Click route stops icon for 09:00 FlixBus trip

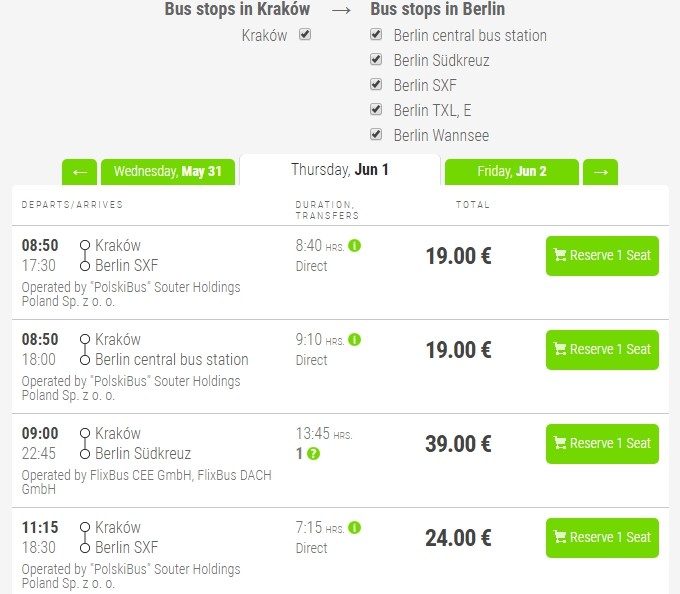pyautogui.click(x=85, y=443)
